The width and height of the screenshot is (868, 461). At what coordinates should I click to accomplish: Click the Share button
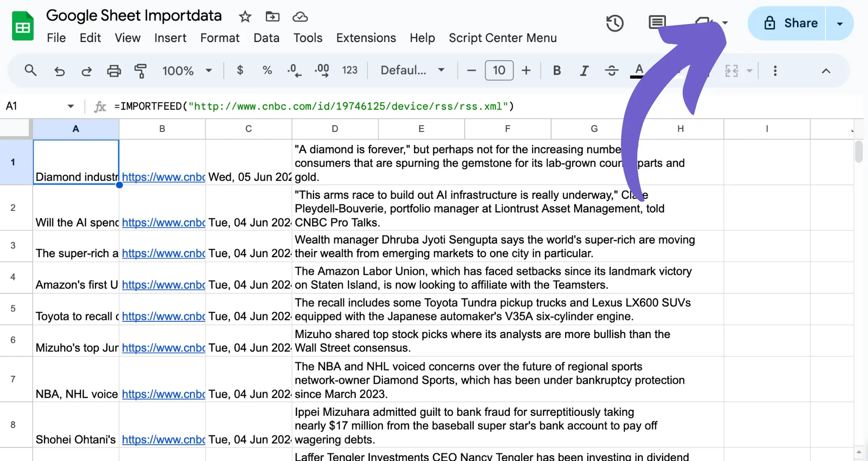tap(787, 23)
